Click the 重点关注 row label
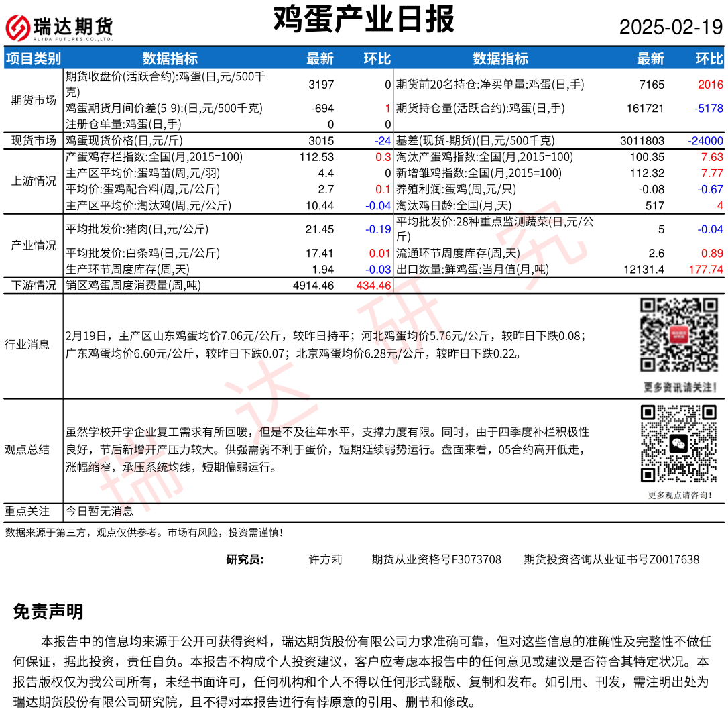Screen dimensions: 728x711 click(x=27, y=512)
